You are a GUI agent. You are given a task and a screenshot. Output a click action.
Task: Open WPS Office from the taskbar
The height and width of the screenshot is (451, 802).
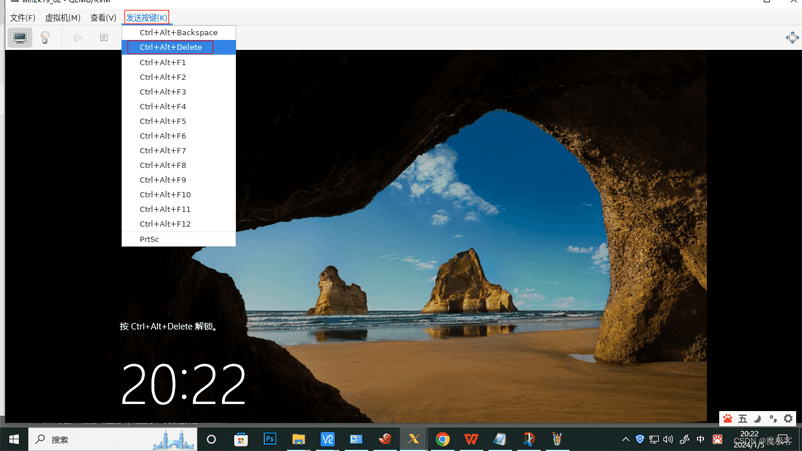(471, 439)
